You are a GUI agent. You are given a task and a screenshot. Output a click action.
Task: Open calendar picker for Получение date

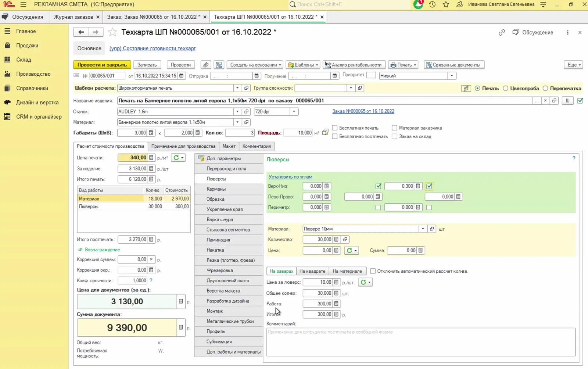334,76
